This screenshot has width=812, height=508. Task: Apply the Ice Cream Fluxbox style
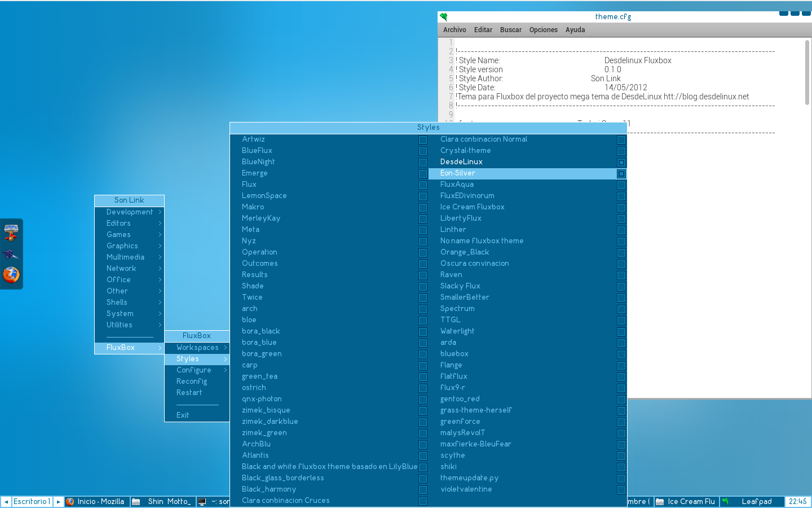[528, 207]
